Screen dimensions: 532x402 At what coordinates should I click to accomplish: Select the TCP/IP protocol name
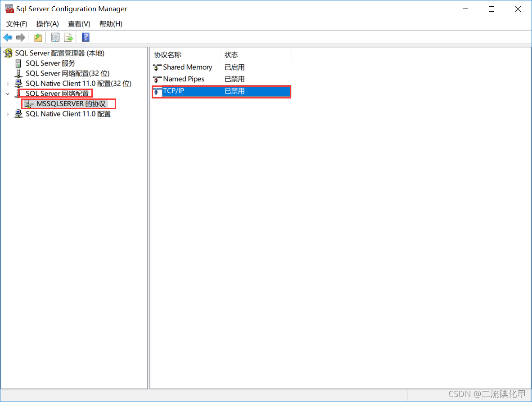pos(174,91)
